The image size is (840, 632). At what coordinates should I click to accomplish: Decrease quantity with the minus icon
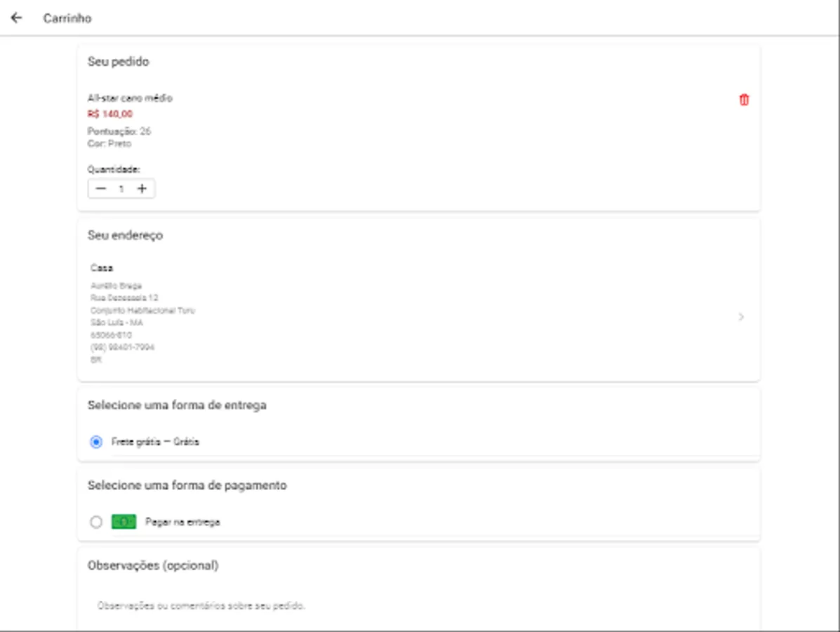(101, 189)
